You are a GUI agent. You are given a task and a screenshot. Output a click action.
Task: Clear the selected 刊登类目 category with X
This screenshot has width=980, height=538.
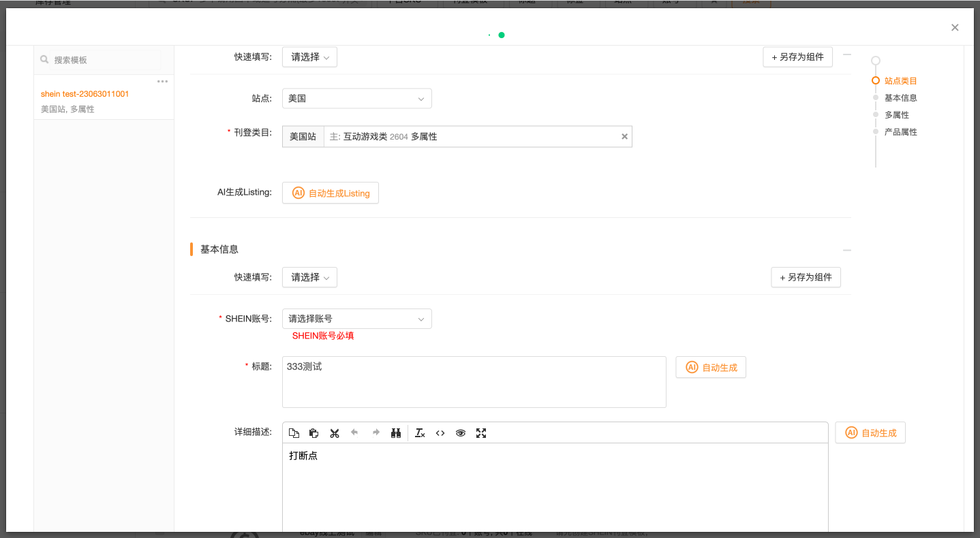point(624,137)
